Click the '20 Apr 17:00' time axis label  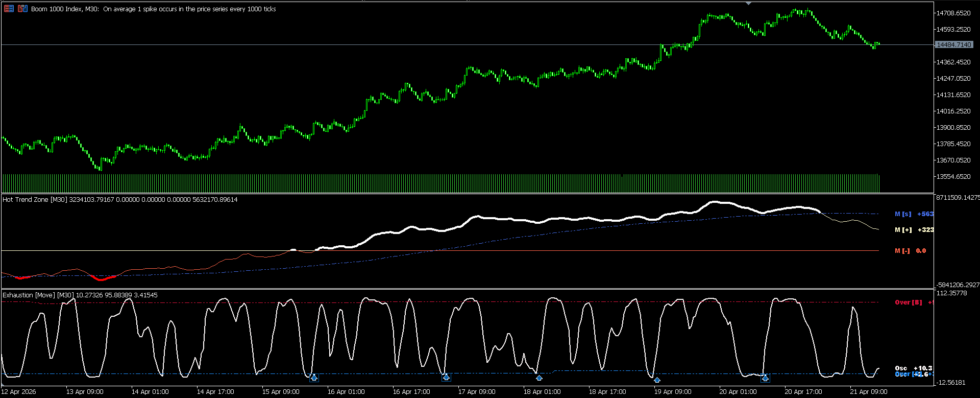[x=803, y=392]
